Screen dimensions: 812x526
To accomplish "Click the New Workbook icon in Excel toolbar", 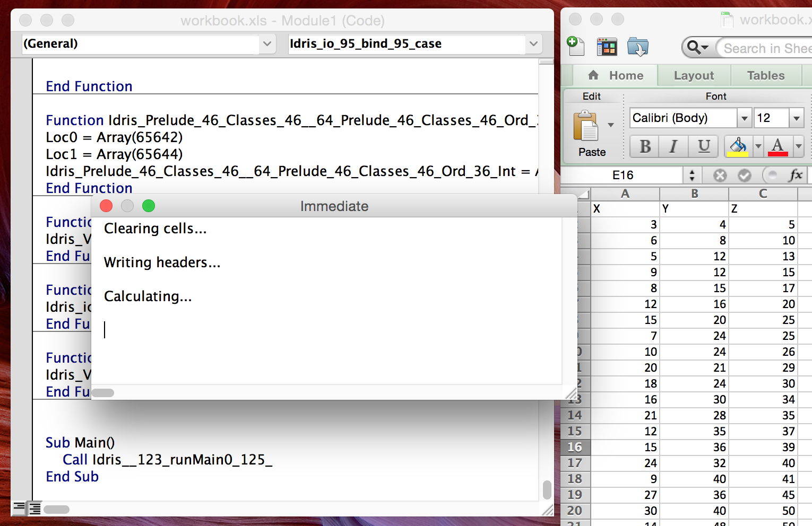I will pyautogui.click(x=575, y=47).
